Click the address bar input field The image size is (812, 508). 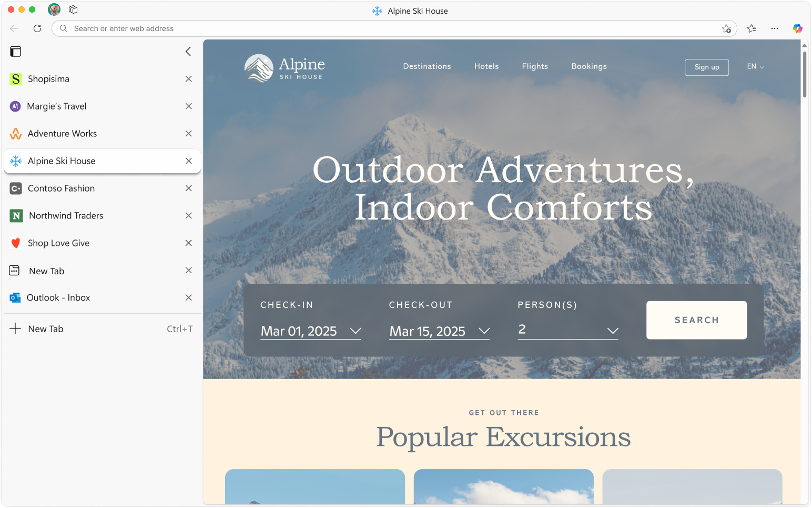tap(394, 28)
